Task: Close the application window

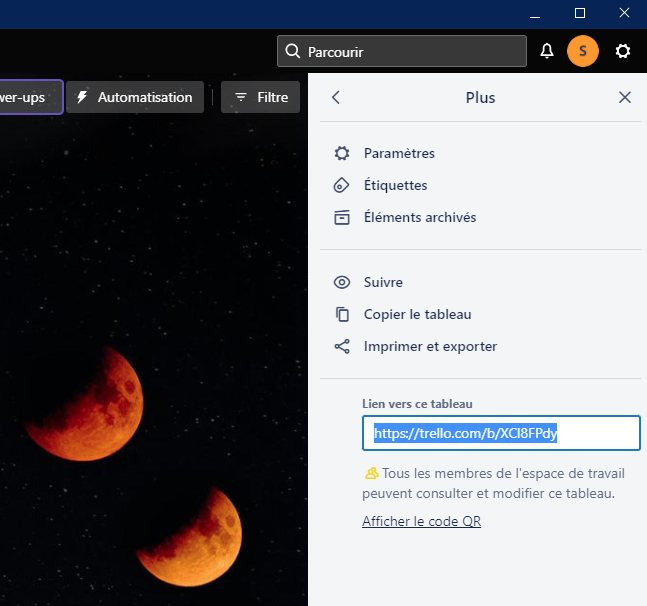Action: click(624, 14)
